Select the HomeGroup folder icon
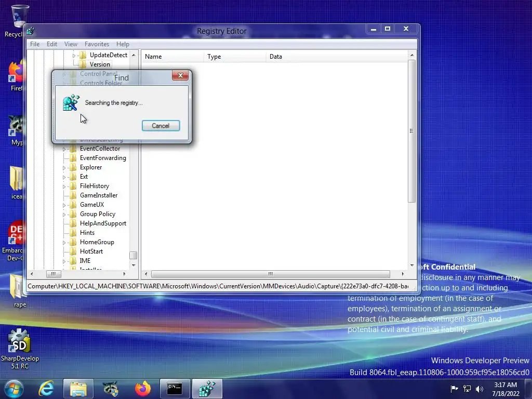 (x=73, y=242)
